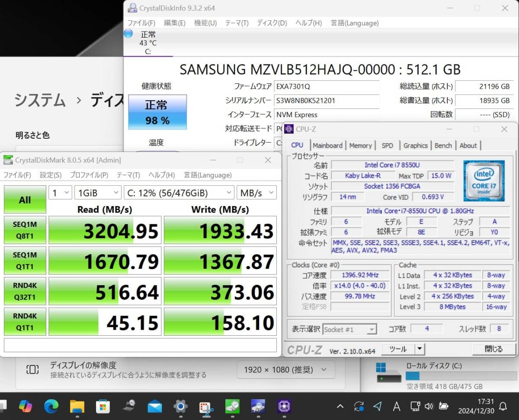Image resolution: width=519 pixels, height=420 pixels.
Task: Run the SEQ1M Q8T1 test
Action: (25, 230)
